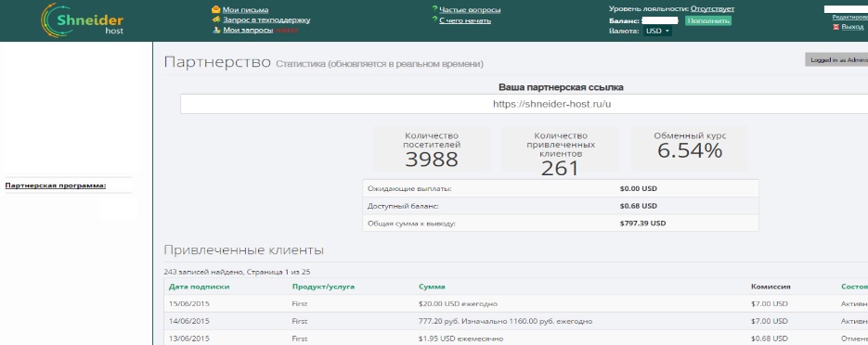Screen dimensions: 868x345
Task: Open the Мои письма link
Action: tap(245, 10)
